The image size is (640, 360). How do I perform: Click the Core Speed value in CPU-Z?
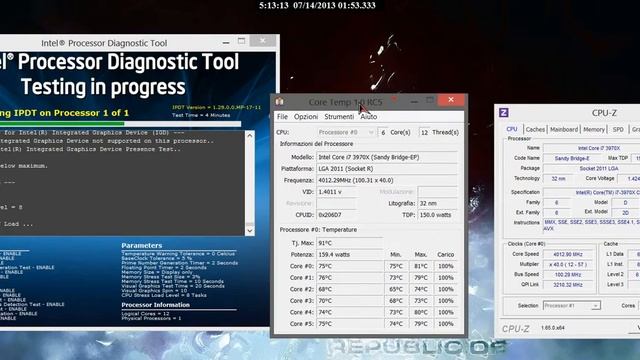[568, 254]
